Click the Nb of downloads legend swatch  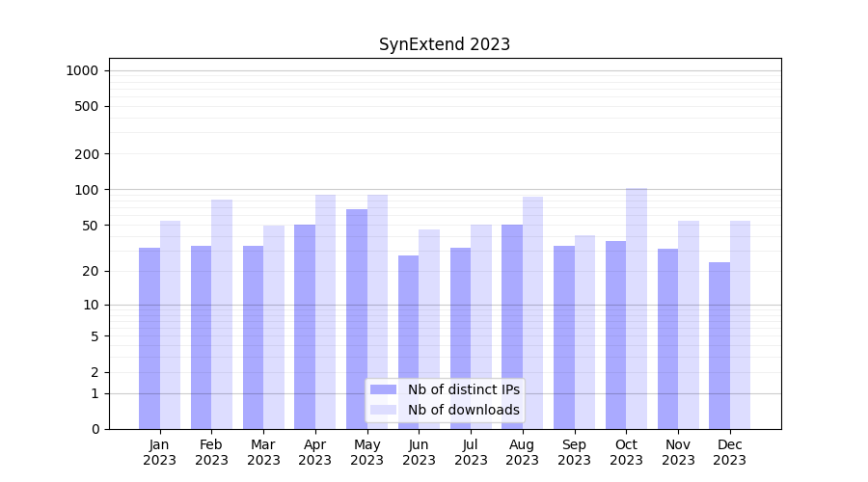tap(383, 410)
